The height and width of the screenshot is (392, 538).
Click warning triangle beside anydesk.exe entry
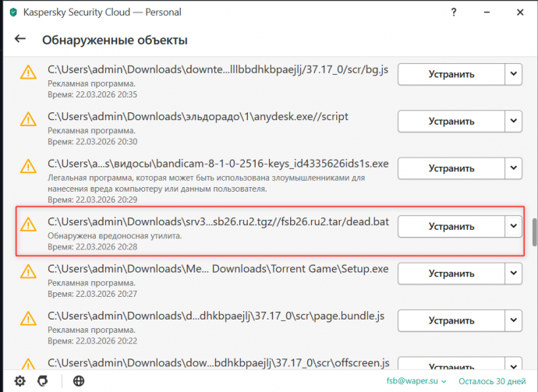29,119
